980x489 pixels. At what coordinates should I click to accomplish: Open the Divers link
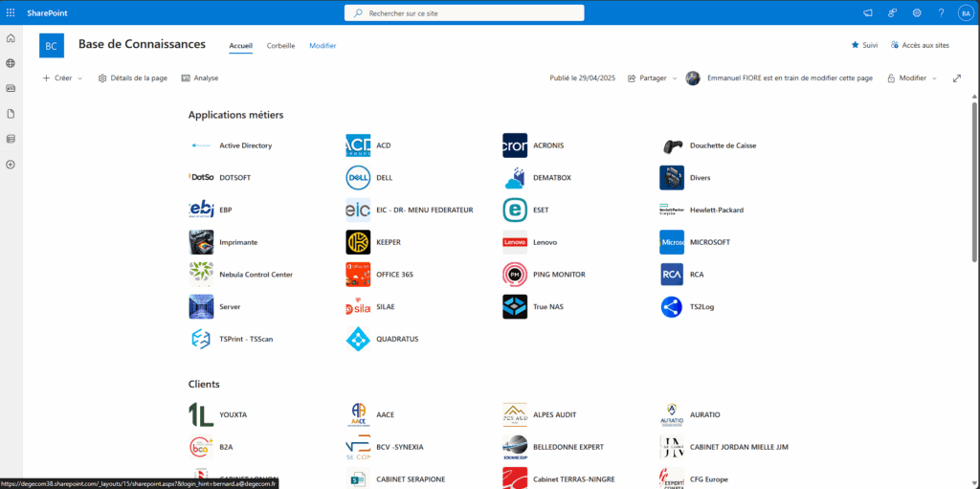(x=700, y=178)
